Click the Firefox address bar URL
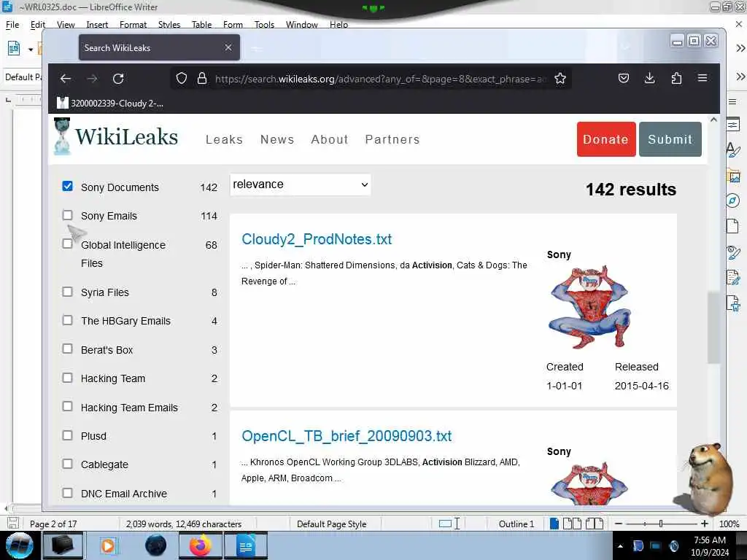 coord(380,79)
